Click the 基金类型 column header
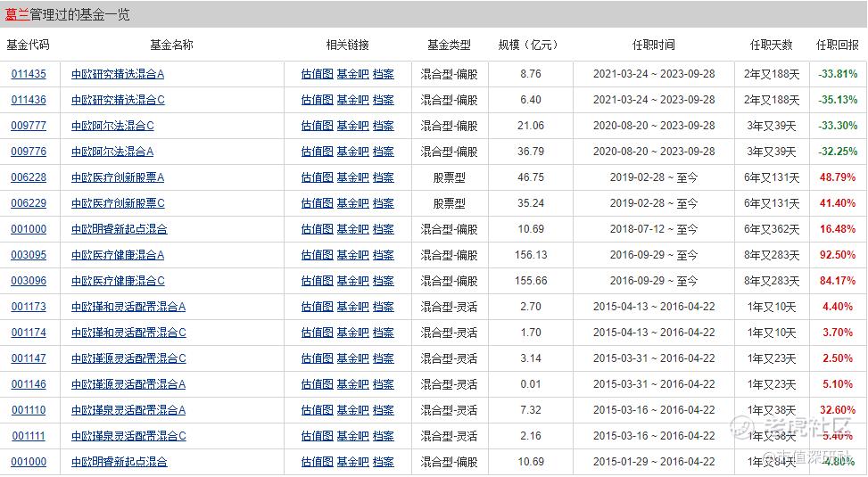This screenshot has width=868, height=477. pyautogui.click(x=449, y=45)
